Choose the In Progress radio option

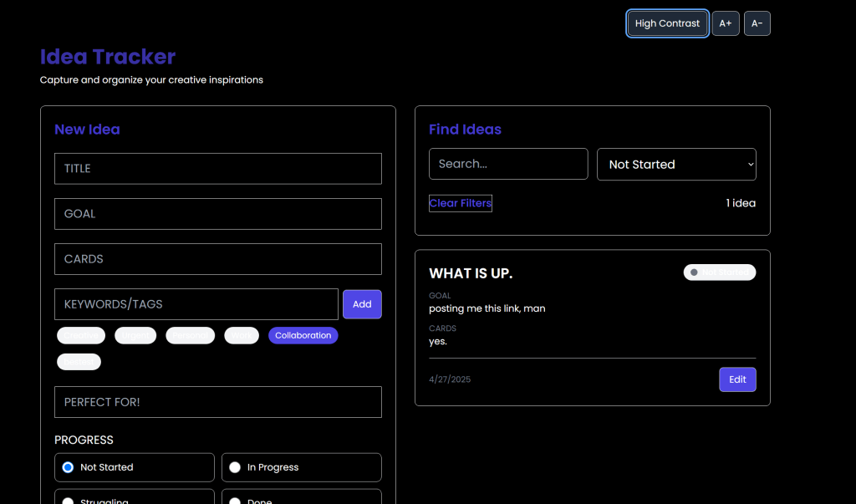point(236,467)
